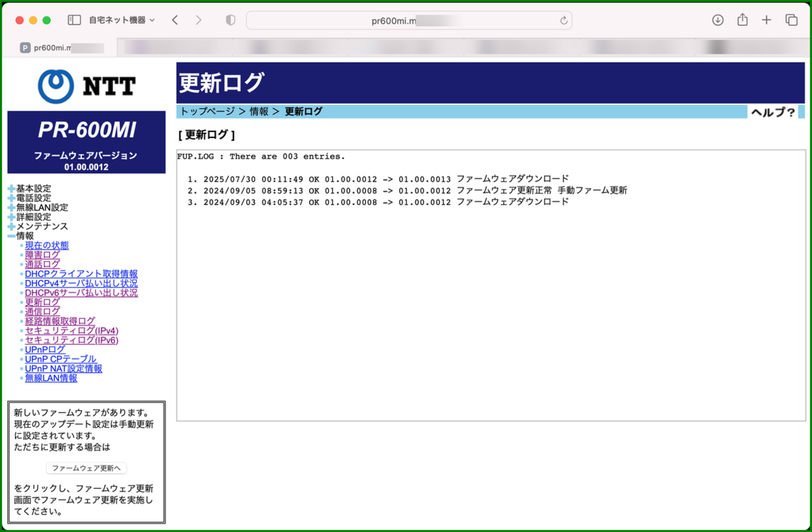Open the 現在の状態 link
812x532 pixels.
click(47, 246)
